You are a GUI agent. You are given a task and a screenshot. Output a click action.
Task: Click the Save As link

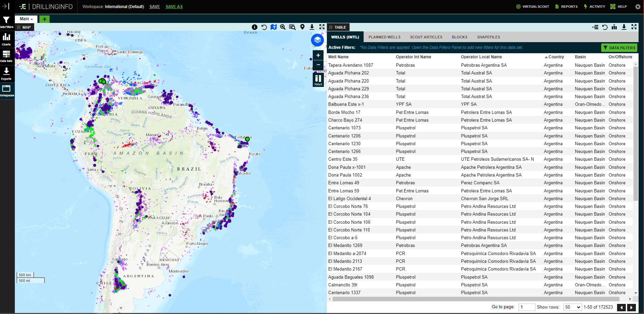(174, 7)
